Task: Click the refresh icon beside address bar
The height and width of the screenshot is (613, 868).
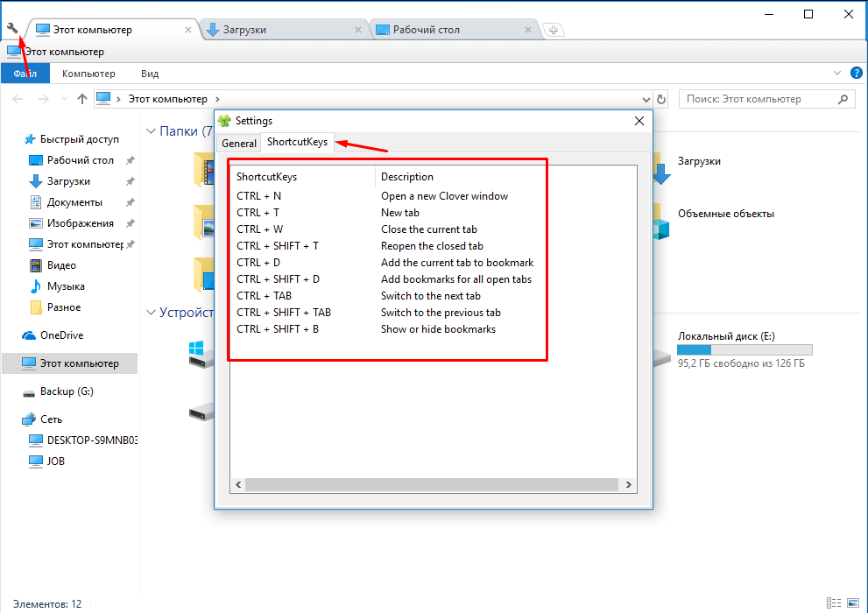Action: (661, 99)
